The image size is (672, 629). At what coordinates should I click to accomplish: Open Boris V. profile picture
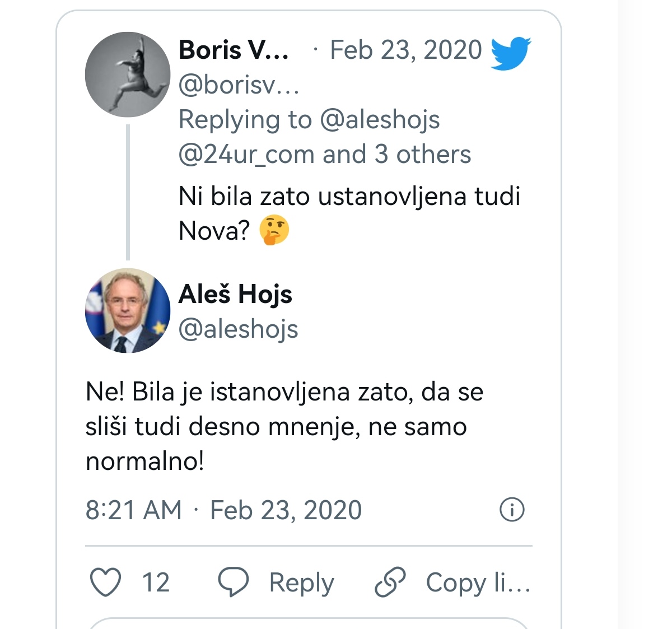(128, 74)
